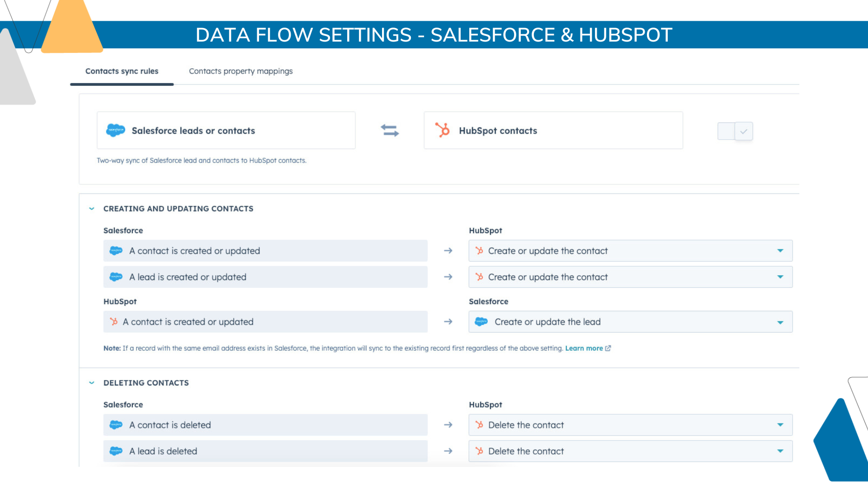868x488 pixels.
Task: Collapse Creating and Updating Contacts section
Action: coord(92,209)
